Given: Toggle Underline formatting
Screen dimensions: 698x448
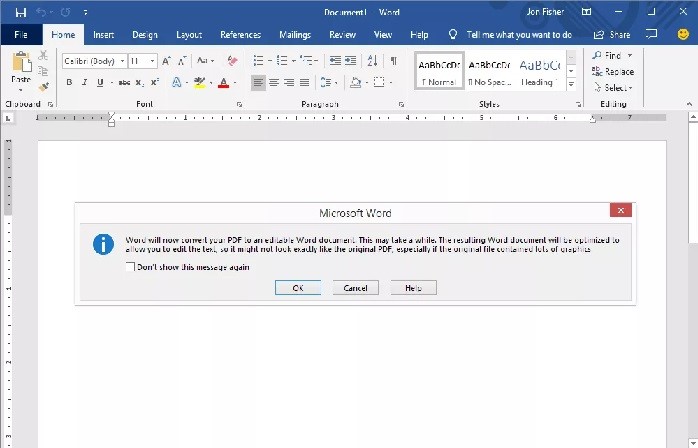Looking at the screenshot, I should pos(100,82).
